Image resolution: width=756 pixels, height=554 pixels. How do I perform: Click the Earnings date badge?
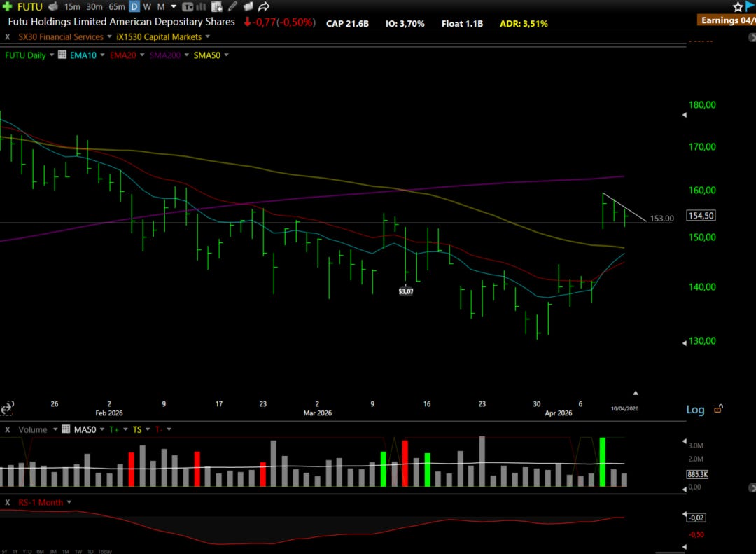[726, 20]
